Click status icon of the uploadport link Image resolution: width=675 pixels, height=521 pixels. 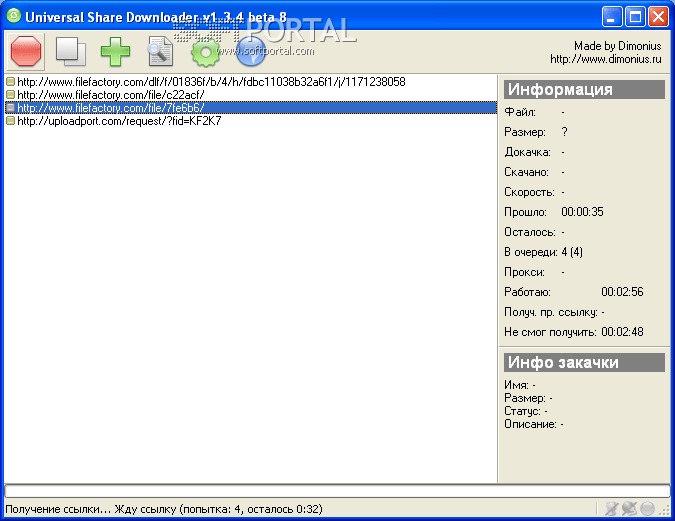[x=11, y=121]
